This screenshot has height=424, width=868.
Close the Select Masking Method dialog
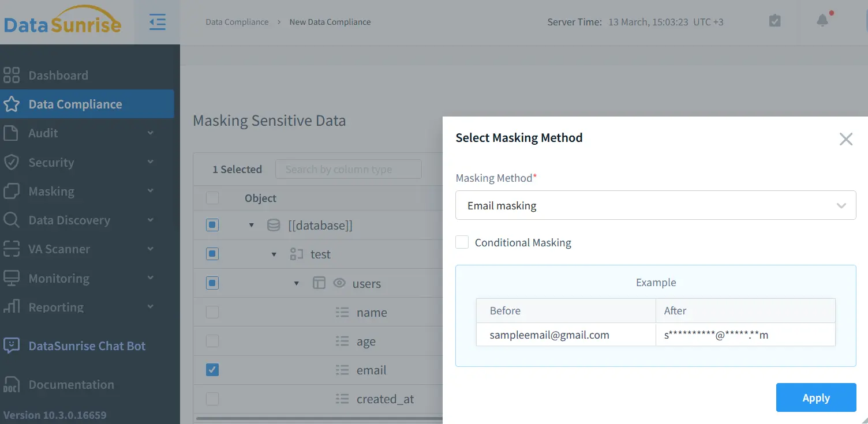pos(845,139)
